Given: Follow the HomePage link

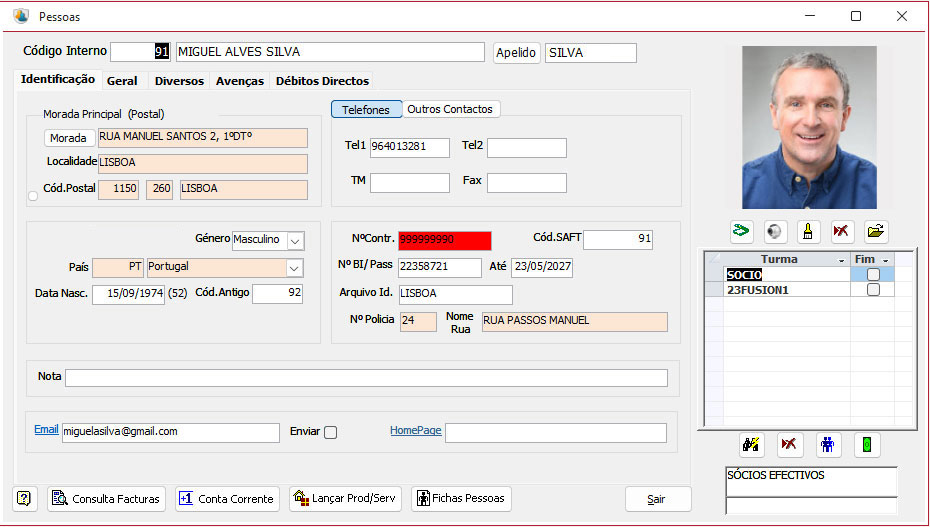Looking at the screenshot, I should (416, 430).
